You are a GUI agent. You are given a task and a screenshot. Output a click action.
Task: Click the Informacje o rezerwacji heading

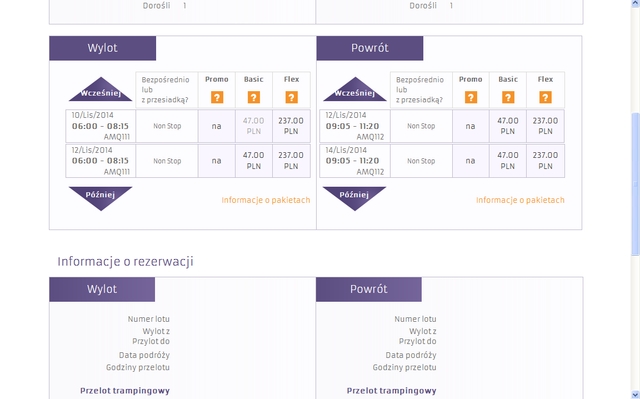point(125,262)
